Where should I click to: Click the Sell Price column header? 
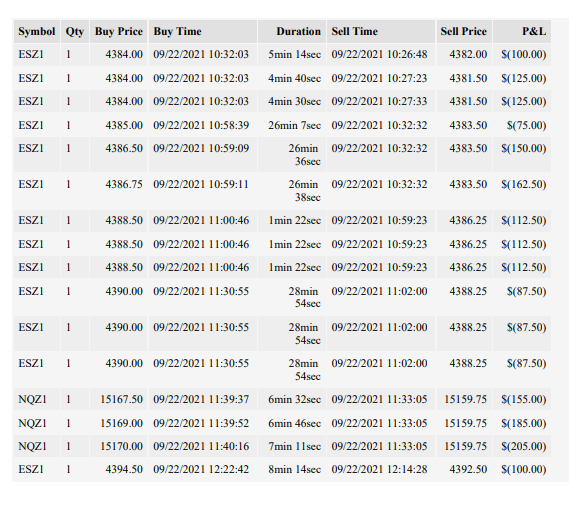(x=464, y=32)
